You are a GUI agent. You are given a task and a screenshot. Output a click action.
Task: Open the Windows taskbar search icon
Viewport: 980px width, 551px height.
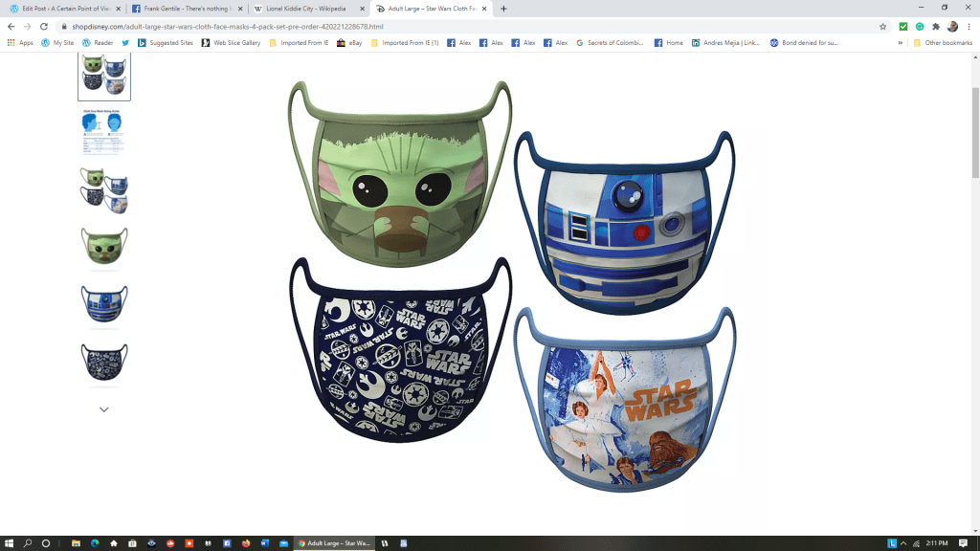[28, 543]
